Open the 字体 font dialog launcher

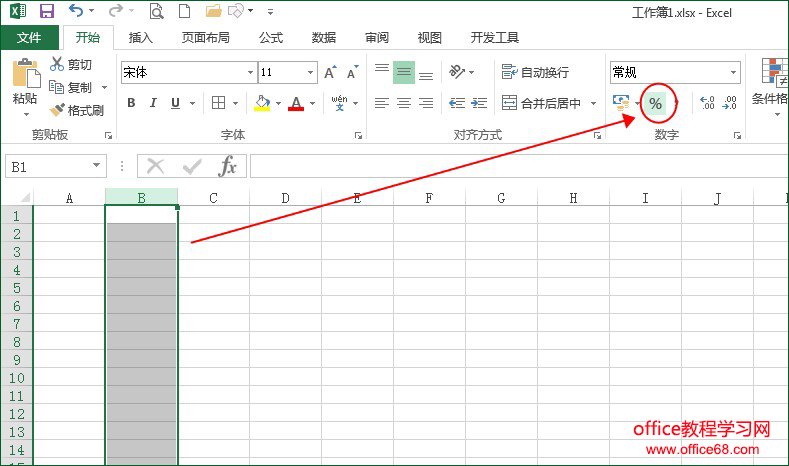coord(358,135)
